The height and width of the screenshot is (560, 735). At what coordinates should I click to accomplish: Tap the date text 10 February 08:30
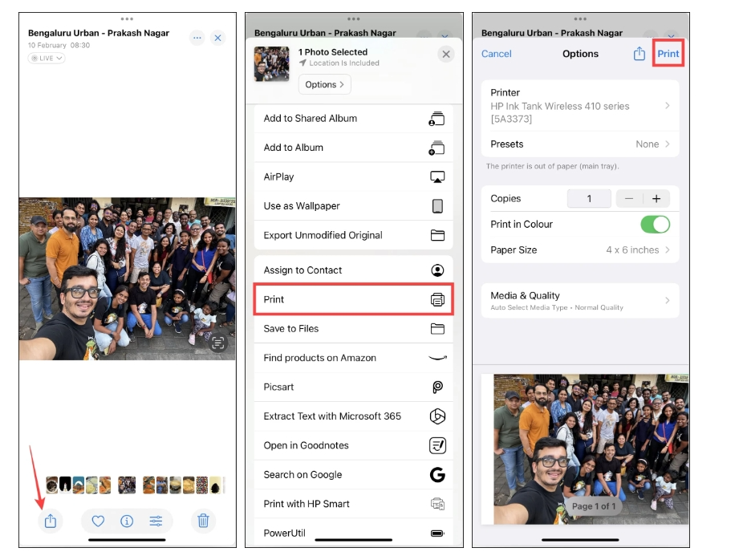click(x=59, y=46)
